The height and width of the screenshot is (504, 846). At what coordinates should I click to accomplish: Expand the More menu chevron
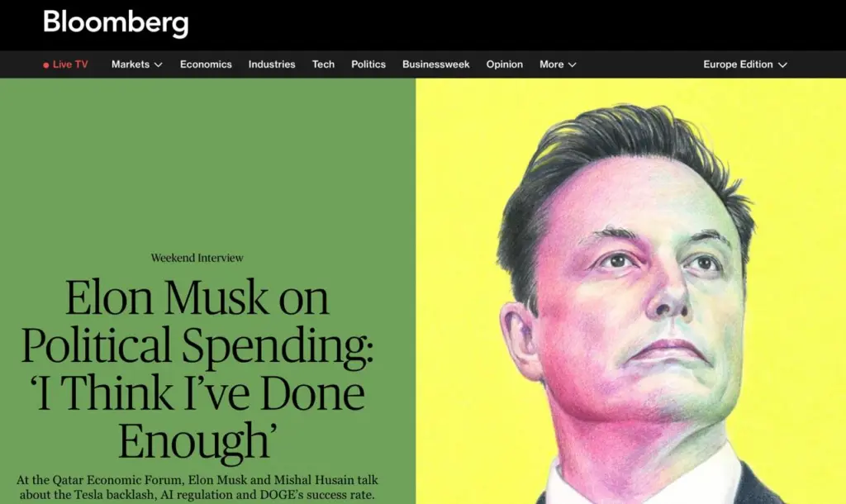pyautogui.click(x=572, y=64)
